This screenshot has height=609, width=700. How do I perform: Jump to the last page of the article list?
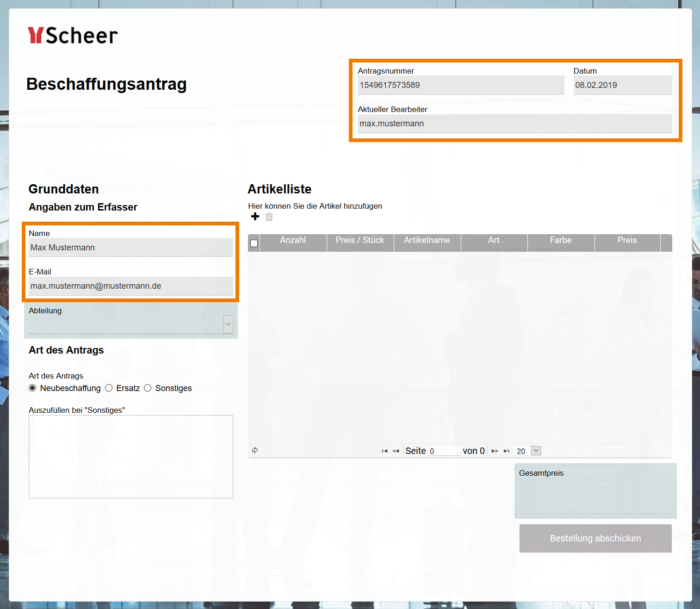[507, 451]
